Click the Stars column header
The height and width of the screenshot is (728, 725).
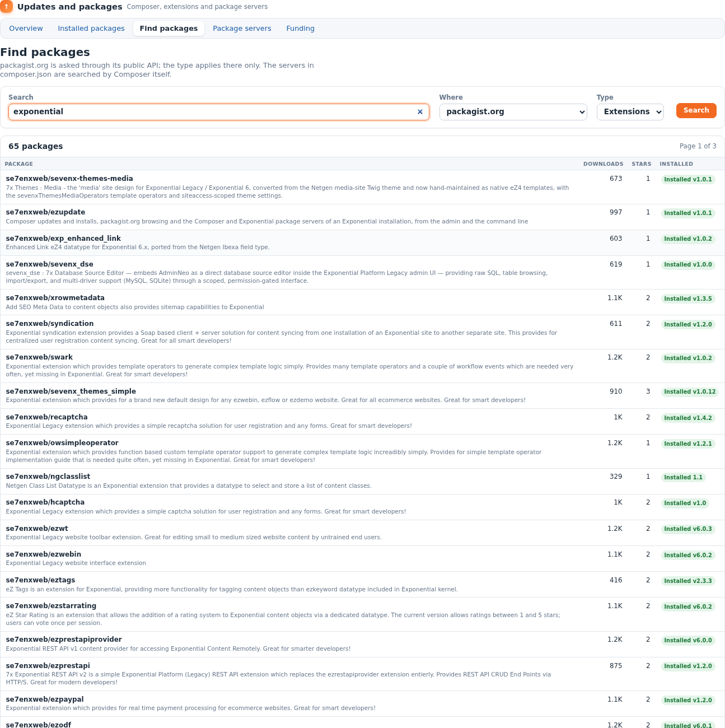coord(641,164)
